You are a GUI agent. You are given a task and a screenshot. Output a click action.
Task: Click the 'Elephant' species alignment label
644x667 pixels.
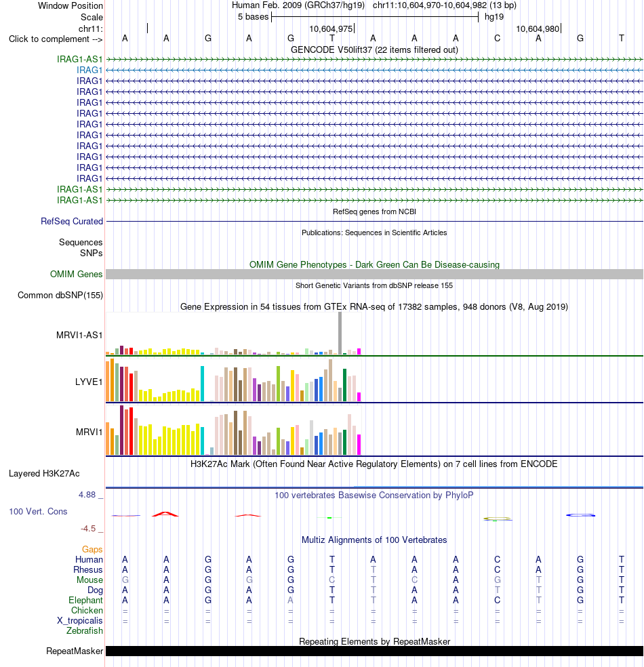coord(85,600)
